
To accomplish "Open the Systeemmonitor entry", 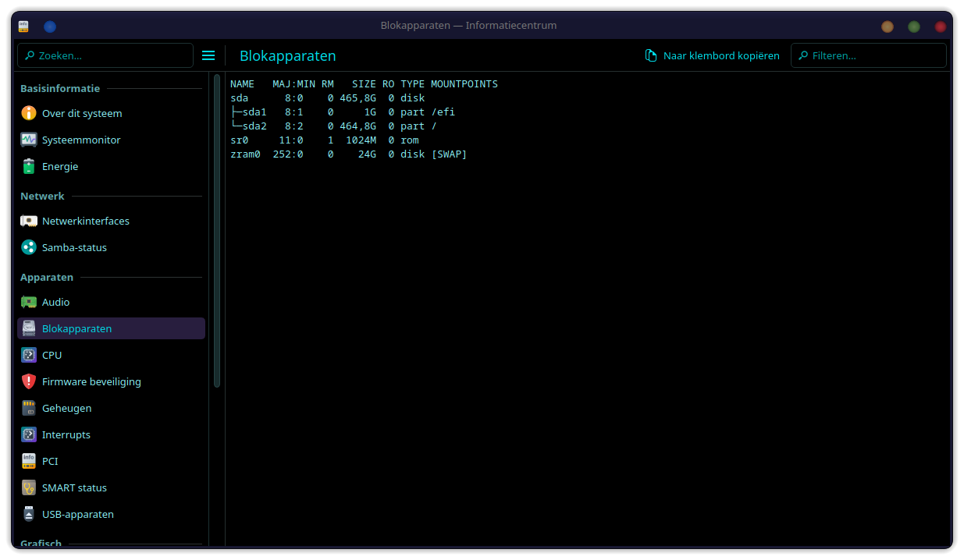I will [x=111, y=140].
